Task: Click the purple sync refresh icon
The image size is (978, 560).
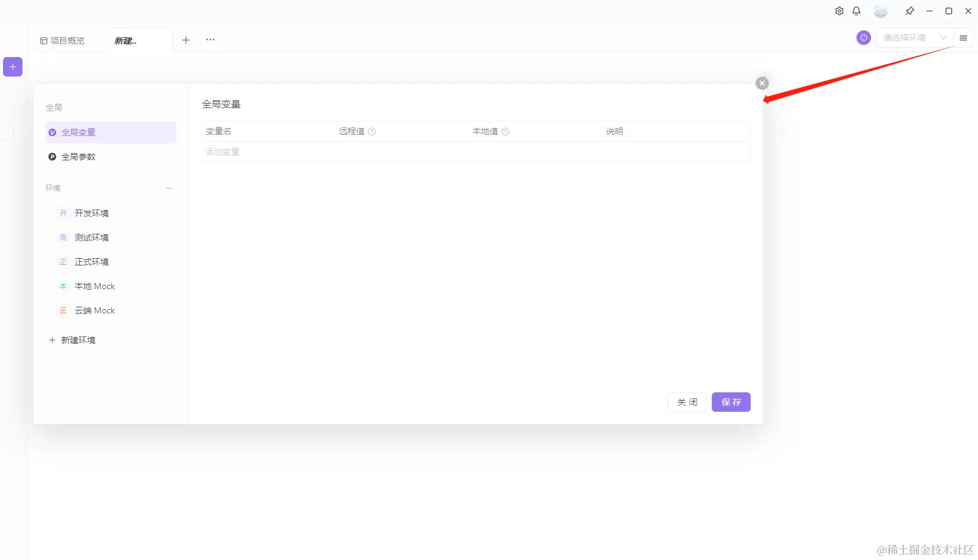Action: click(x=864, y=38)
